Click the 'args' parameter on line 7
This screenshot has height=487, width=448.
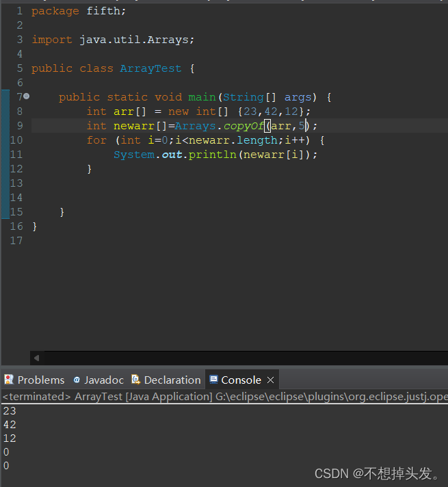[x=298, y=97]
